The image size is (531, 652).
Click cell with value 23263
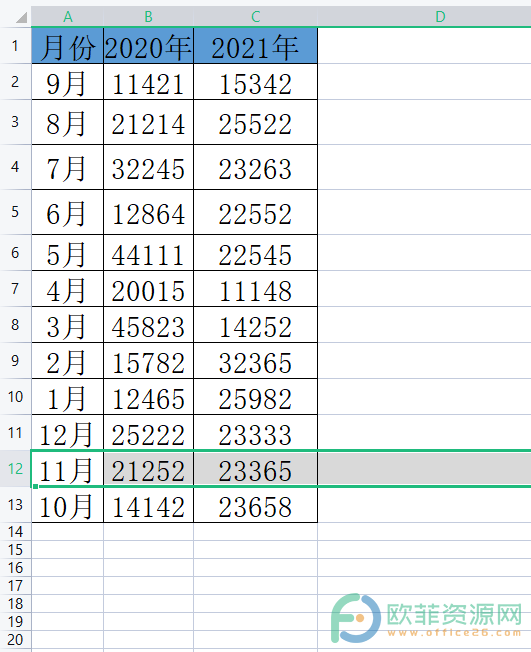coord(255,167)
